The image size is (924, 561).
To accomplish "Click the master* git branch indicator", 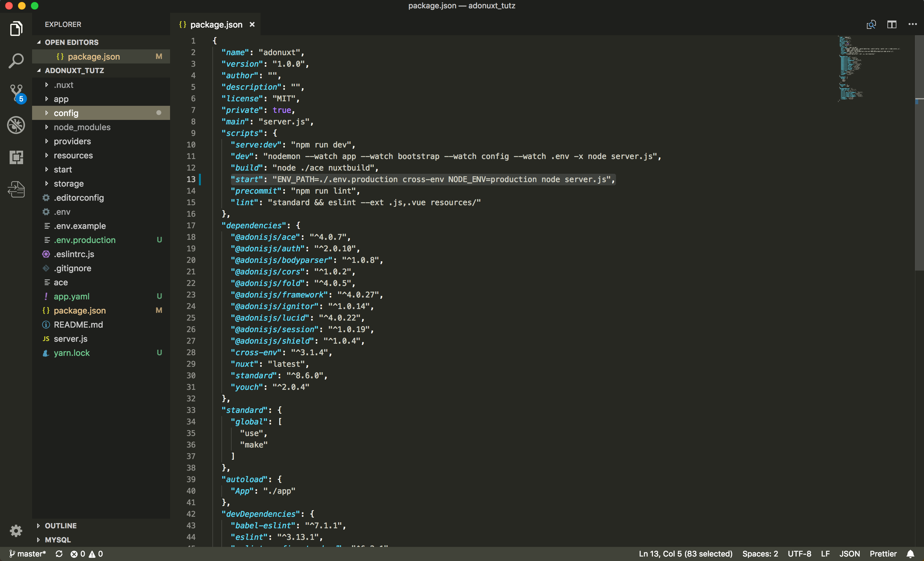I will click(x=27, y=554).
